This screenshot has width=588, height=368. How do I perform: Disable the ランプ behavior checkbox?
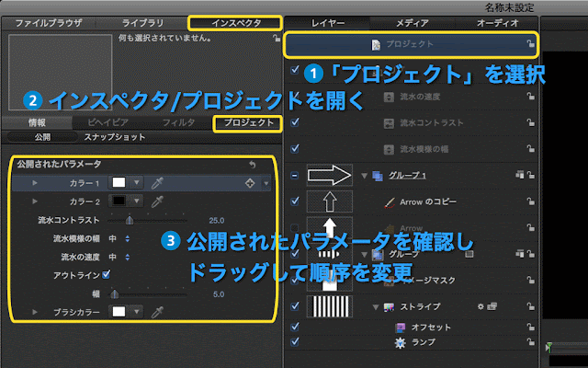295,341
